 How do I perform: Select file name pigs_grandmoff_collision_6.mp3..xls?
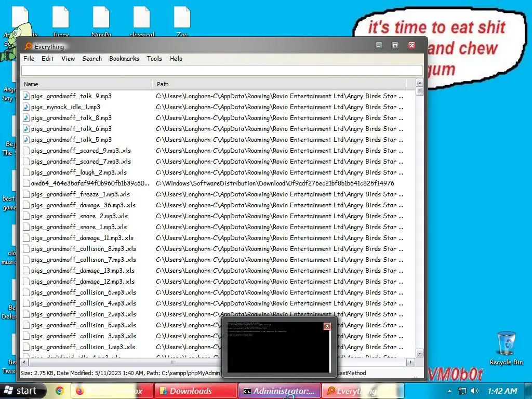click(x=84, y=292)
